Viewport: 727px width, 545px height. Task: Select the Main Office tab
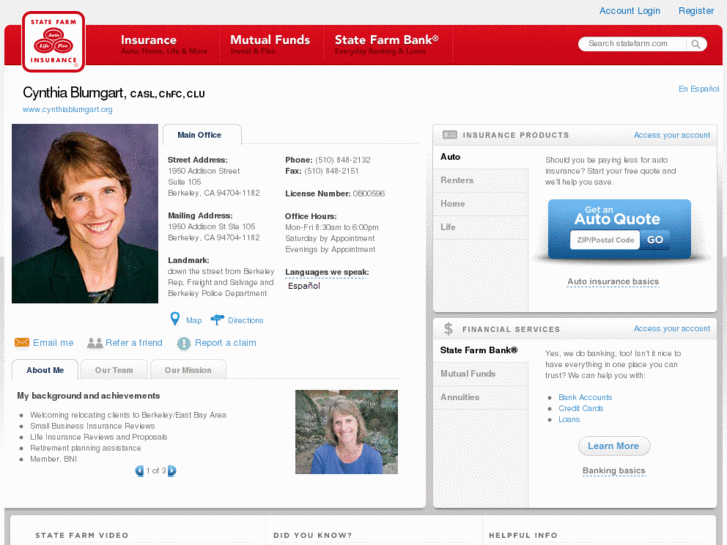click(202, 135)
